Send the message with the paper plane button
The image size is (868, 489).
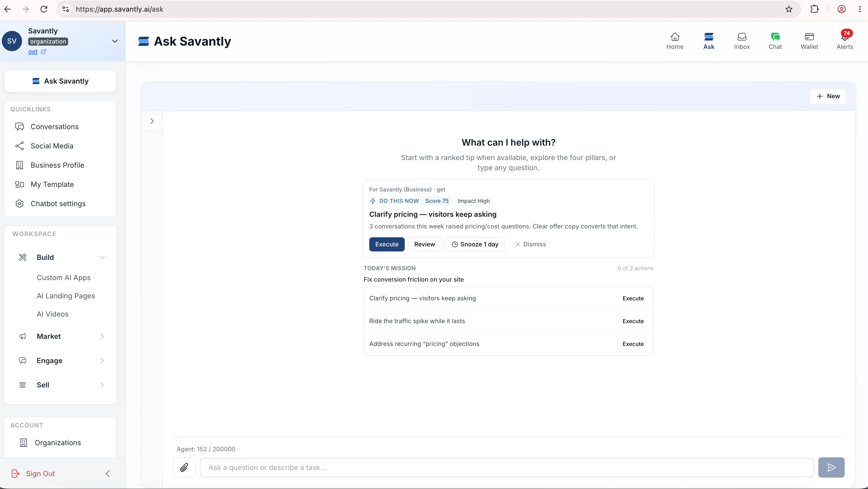point(831,467)
